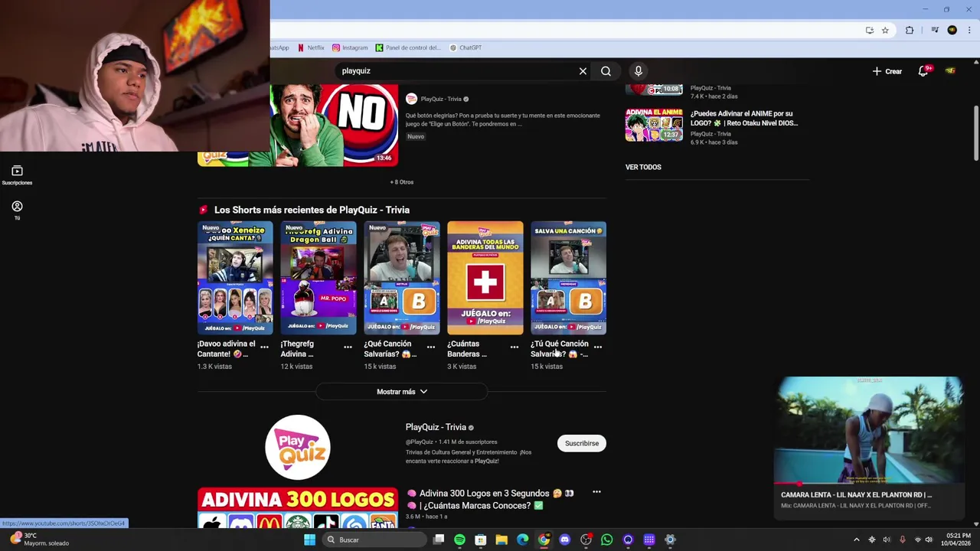The height and width of the screenshot is (551, 980).
Task: Open the Instagram bookmark
Action: click(x=350, y=47)
